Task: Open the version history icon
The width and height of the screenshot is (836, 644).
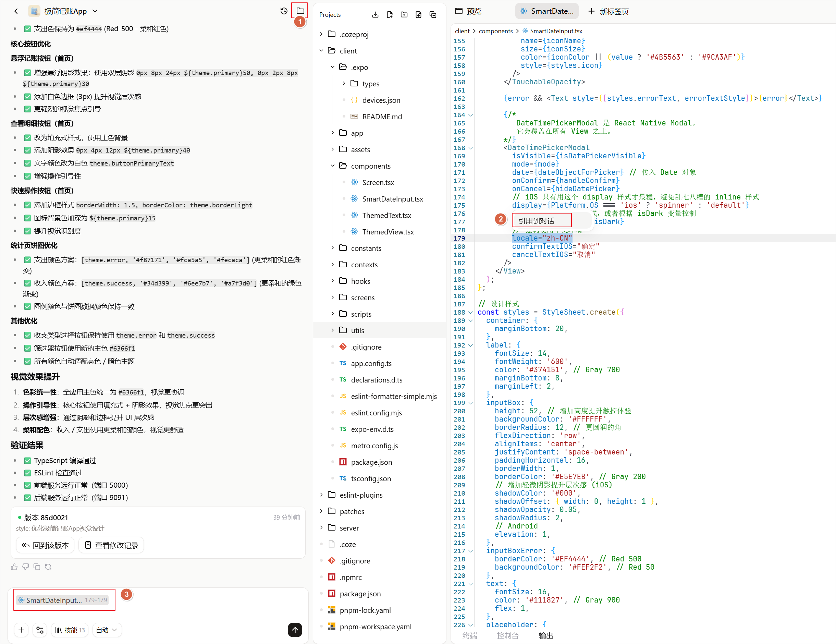Action: [x=284, y=11]
